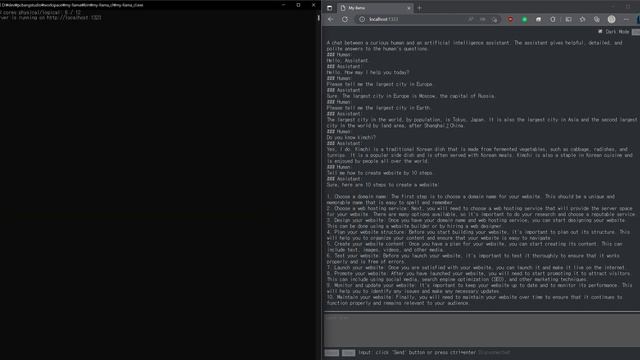
Task: Open the red circular extension icon
Action: pos(510,19)
